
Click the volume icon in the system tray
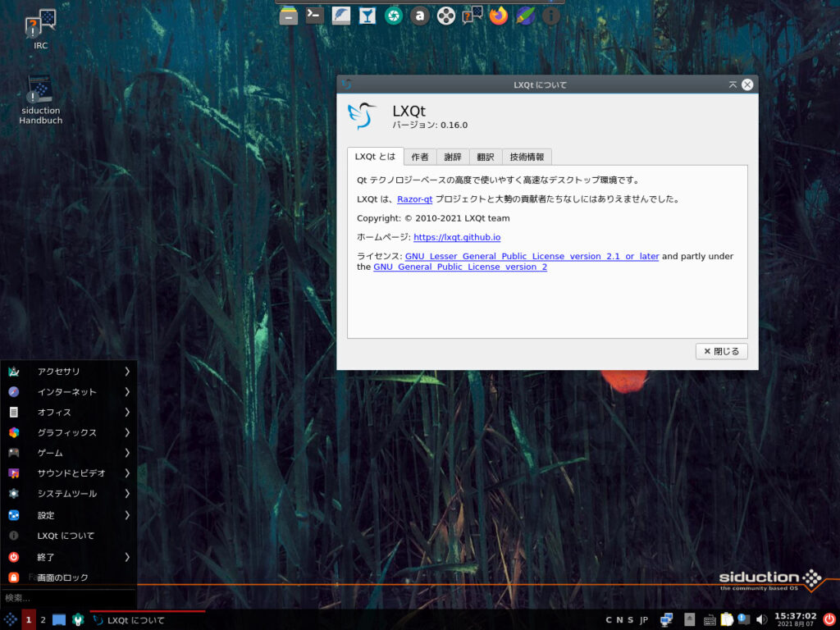(760, 619)
